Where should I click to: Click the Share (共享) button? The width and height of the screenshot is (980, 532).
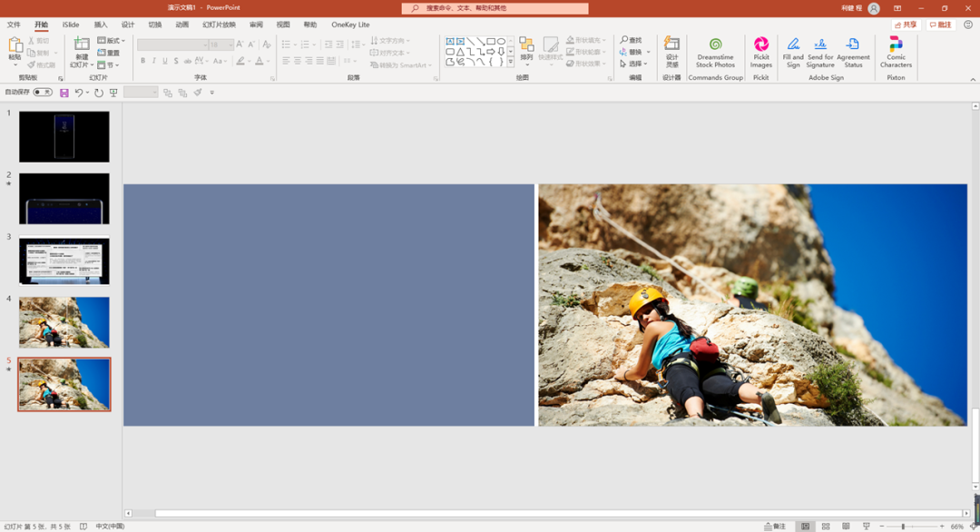pyautogui.click(x=906, y=25)
